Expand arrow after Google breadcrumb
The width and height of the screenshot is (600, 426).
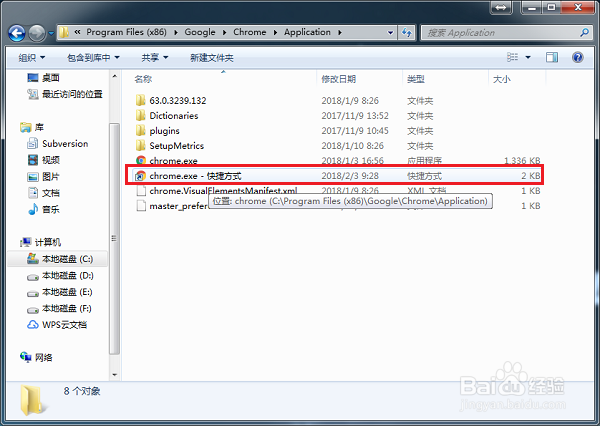224,33
